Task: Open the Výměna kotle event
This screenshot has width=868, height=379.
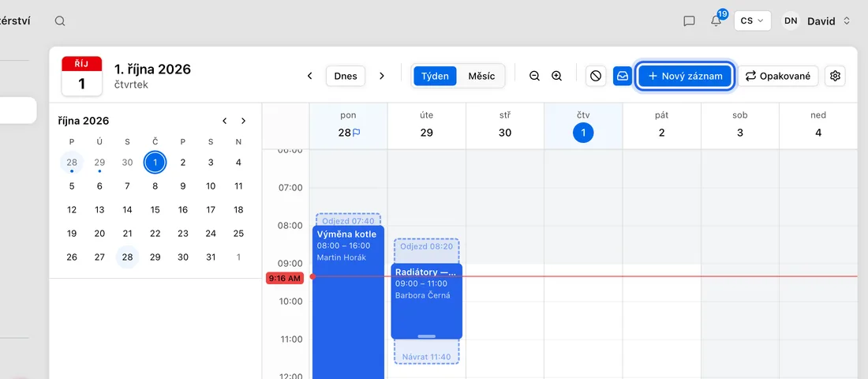Action: point(348,302)
